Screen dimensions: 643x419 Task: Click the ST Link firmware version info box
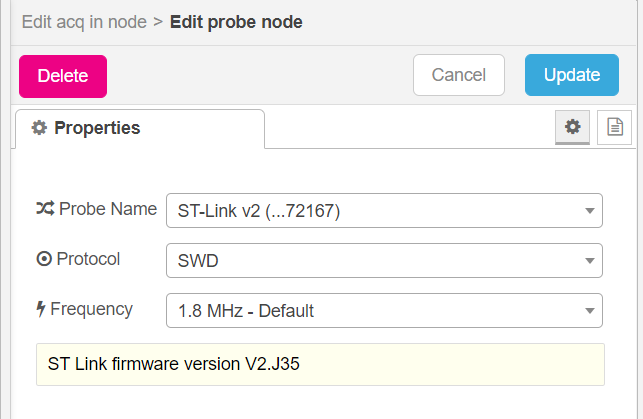pyautogui.click(x=320, y=364)
